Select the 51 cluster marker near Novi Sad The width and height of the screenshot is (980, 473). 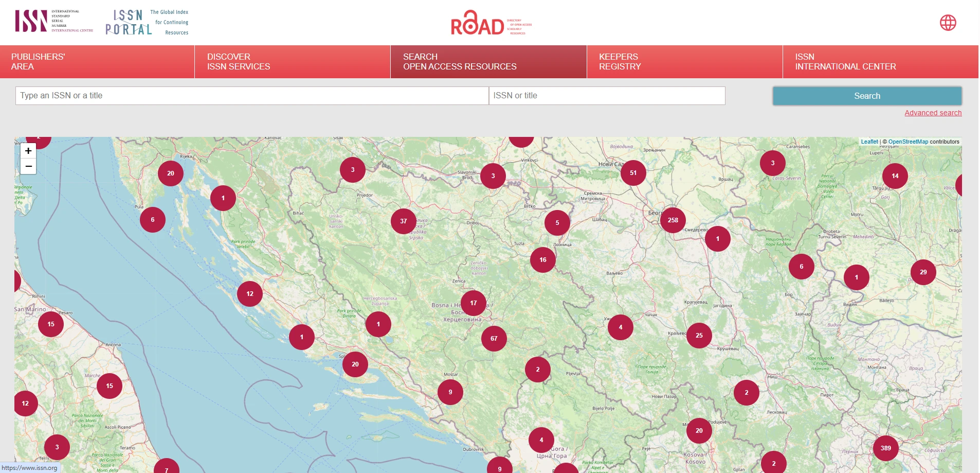(x=633, y=173)
